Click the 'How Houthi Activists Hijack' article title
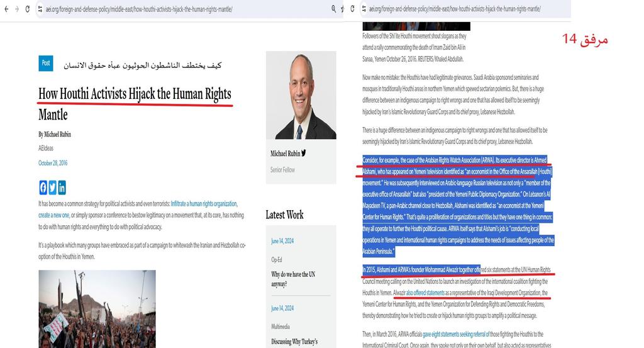 (135, 104)
